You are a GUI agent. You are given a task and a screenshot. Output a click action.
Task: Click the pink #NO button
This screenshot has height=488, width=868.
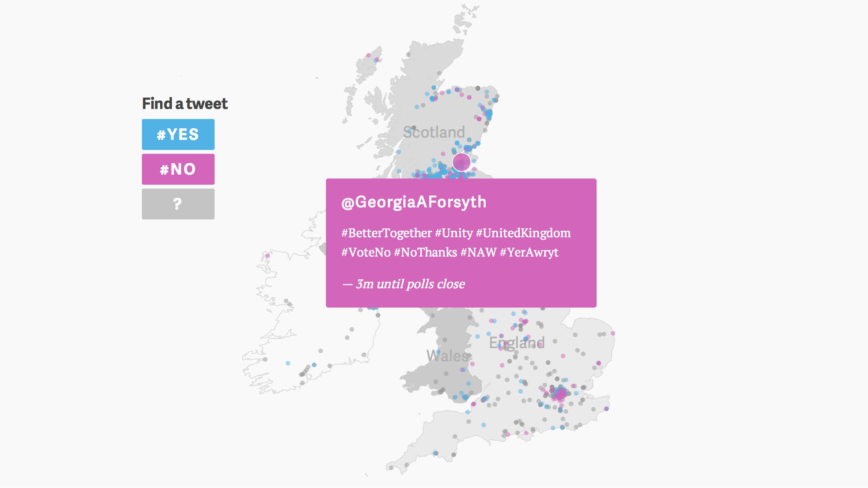click(x=178, y=169)
